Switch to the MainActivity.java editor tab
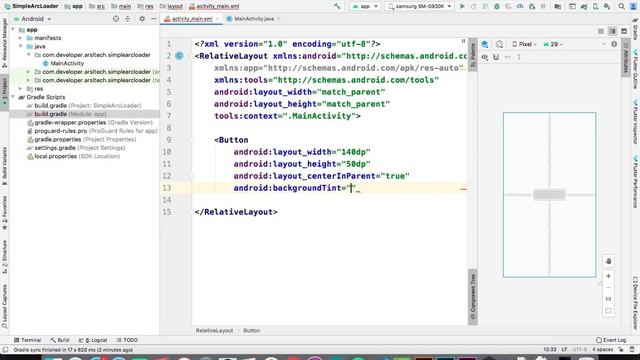640x360 pixels. tap(253, 19)
